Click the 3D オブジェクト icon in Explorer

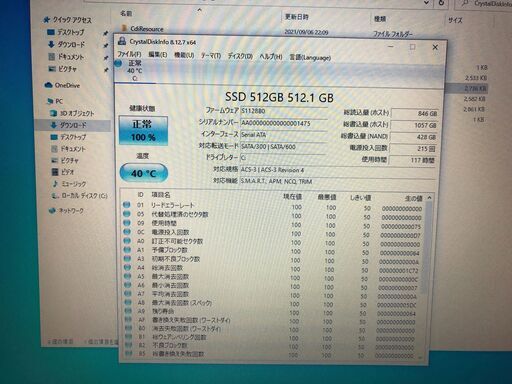[53, 113]
